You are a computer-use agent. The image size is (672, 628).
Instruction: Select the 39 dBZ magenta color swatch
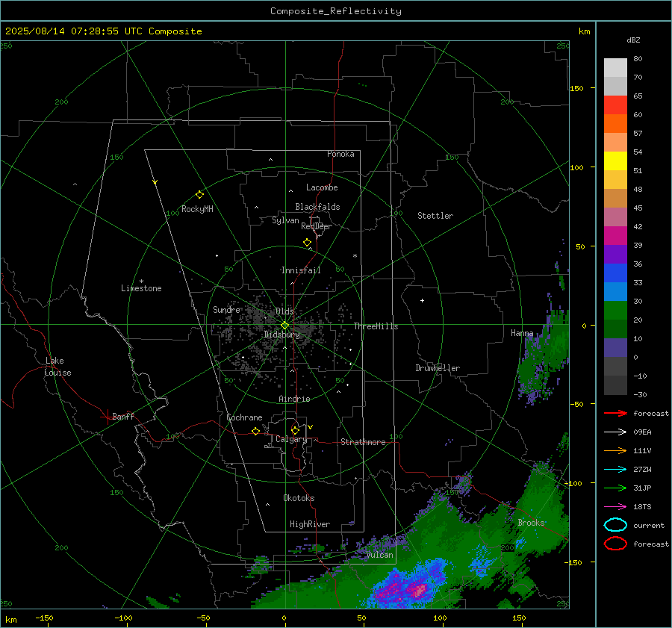tap(615, 236)
